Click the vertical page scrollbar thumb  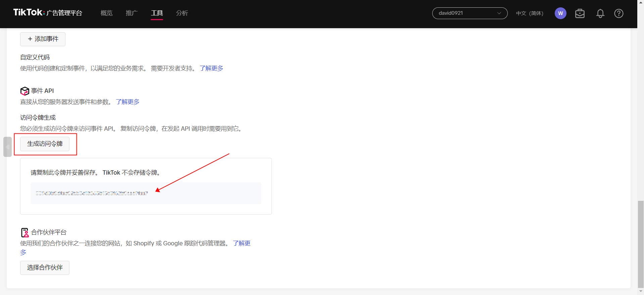coord(641,244)
